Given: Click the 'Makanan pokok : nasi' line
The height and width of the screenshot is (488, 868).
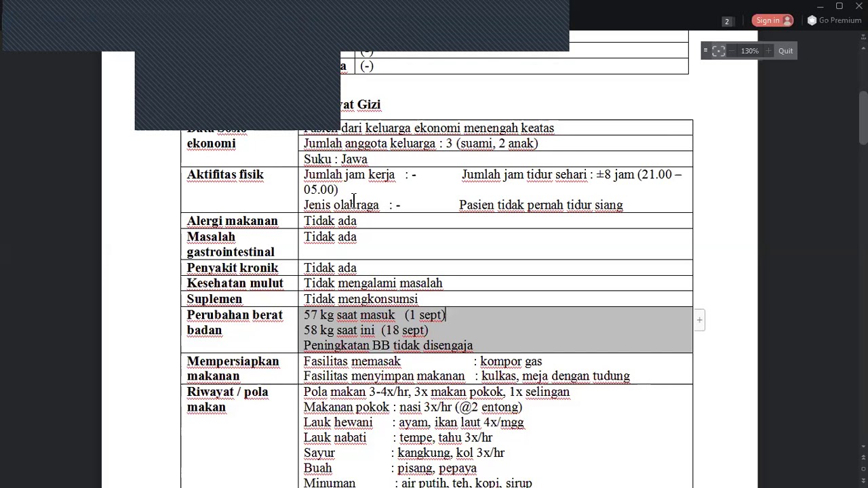Looking at the screenshot, I should click(x=413, y=407).
